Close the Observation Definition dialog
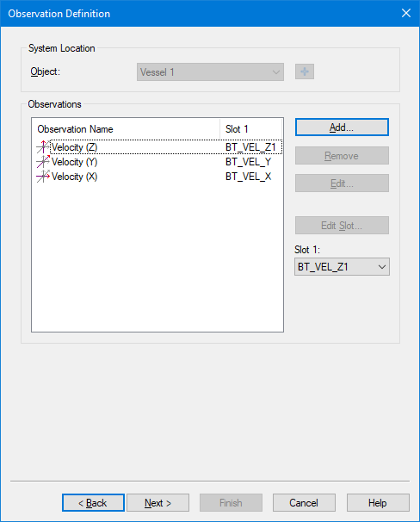 click(x=405, y=13)
